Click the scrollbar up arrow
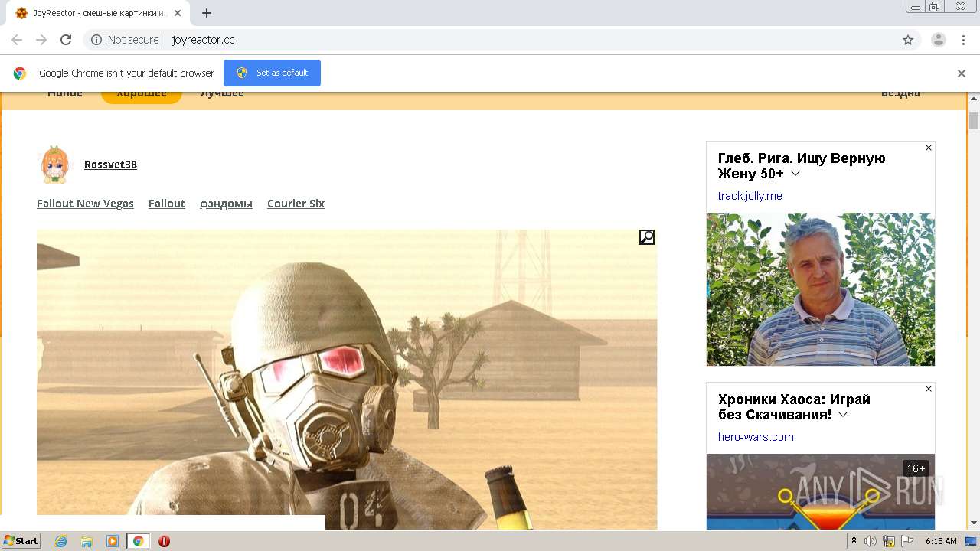Viewport: 980px width, 551px height. [x=974, y=98]
